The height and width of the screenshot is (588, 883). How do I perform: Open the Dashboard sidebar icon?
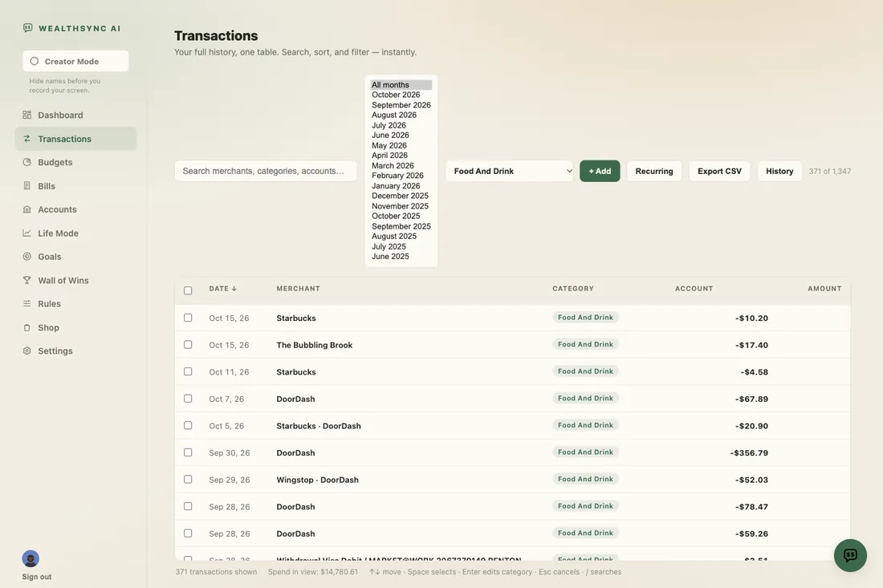click(26, 115)
